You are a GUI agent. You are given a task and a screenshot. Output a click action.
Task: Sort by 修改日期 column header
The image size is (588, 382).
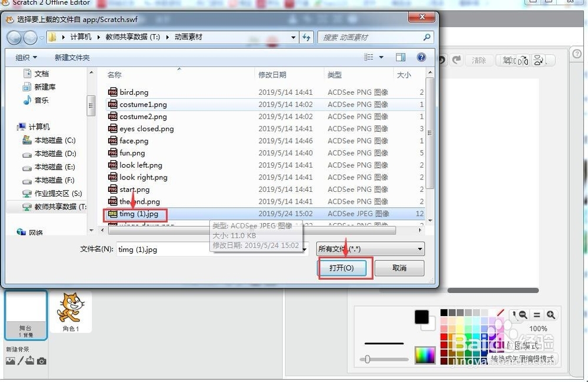click(x=272, y=75)
